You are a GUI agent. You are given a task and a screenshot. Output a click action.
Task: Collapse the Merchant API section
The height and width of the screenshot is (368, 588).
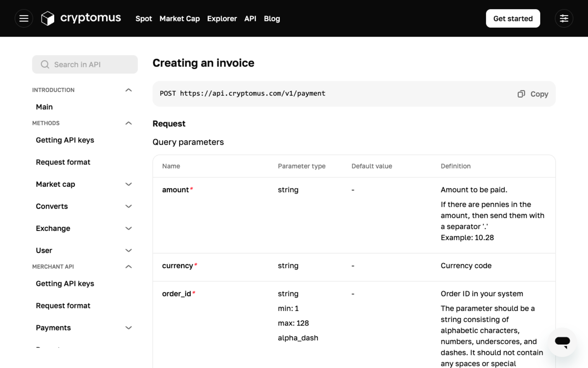click(129, 267)
